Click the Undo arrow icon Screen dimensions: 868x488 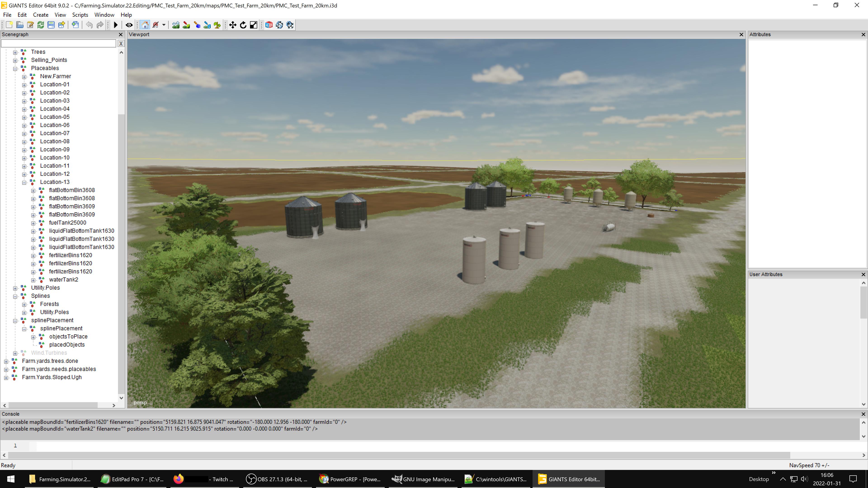tap(89, 25)
